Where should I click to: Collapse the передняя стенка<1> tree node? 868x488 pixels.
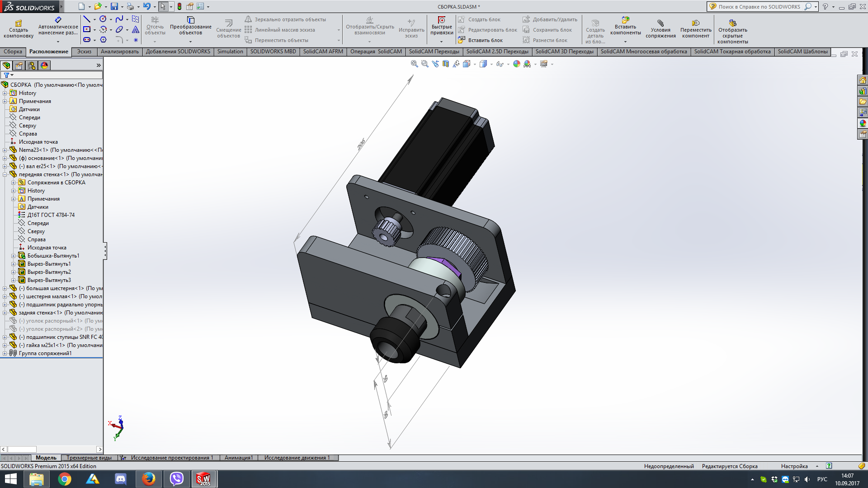pos(5,174)
